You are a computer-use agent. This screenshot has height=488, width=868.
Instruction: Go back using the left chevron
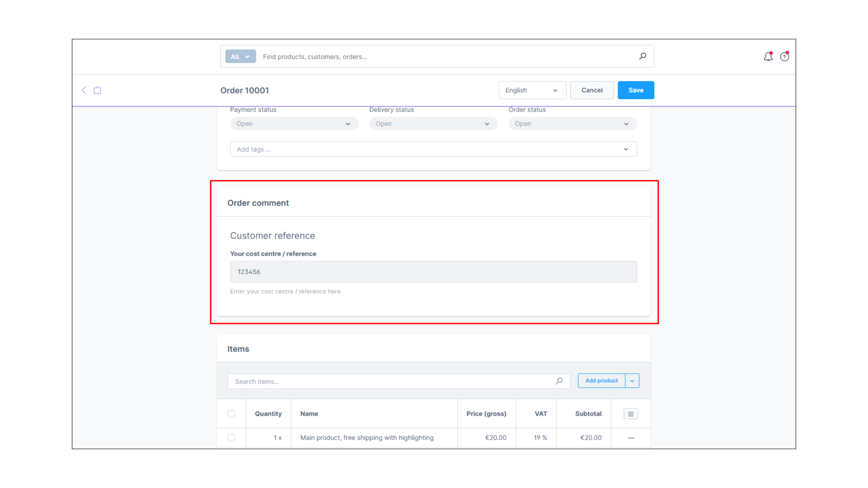coord(84,90)
